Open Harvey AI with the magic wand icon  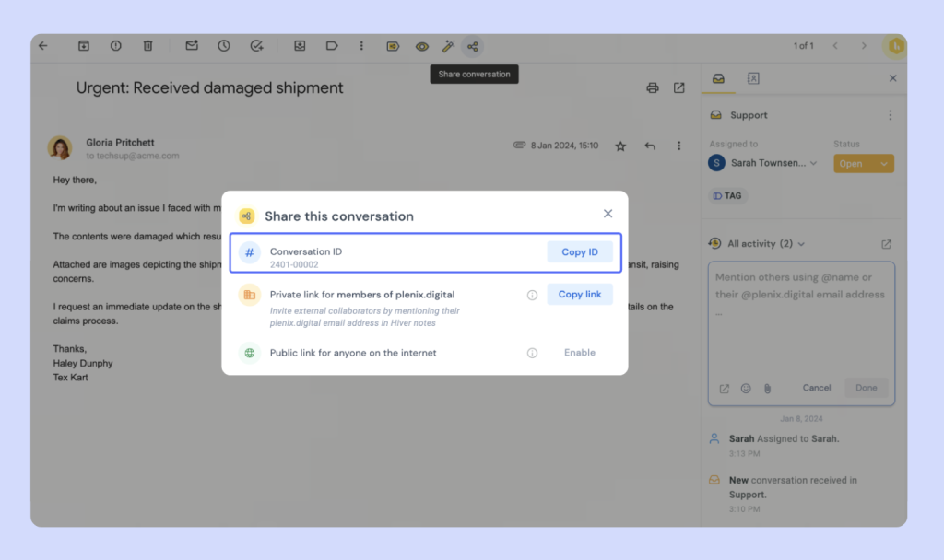pyautogui.click(x=449, y=46)
